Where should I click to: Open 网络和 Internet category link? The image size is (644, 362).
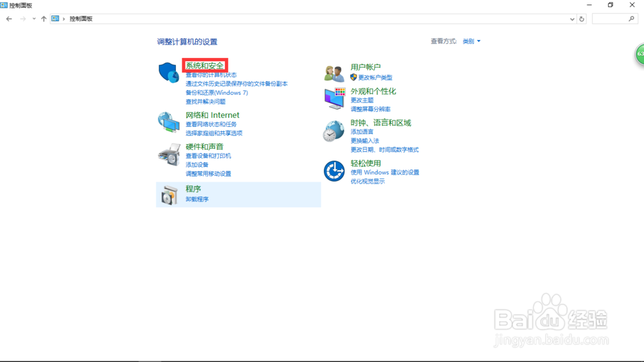[x=213, y=115]
